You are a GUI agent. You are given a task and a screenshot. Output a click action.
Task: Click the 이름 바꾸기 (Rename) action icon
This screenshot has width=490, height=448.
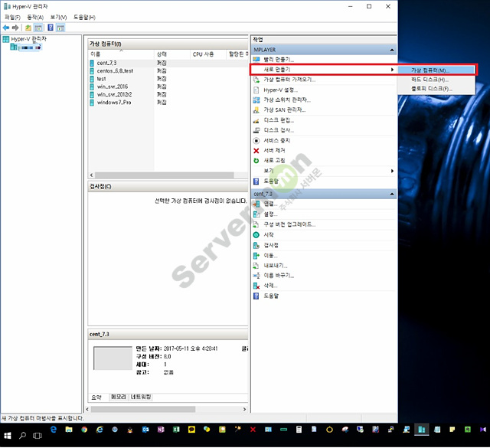[256, 276]
